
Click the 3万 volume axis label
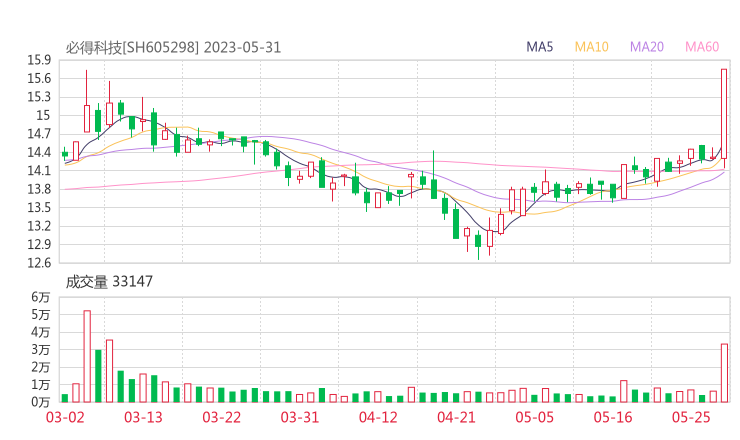point(41,350)
